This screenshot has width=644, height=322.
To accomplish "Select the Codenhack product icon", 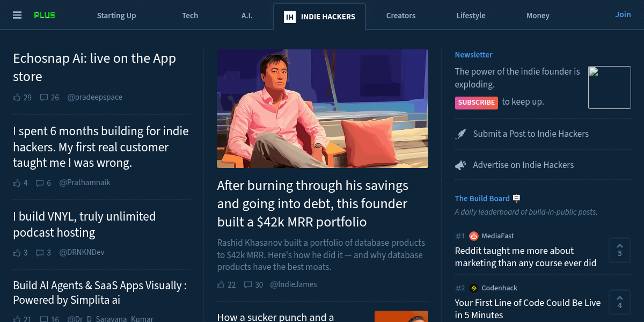I will point(473,288).
